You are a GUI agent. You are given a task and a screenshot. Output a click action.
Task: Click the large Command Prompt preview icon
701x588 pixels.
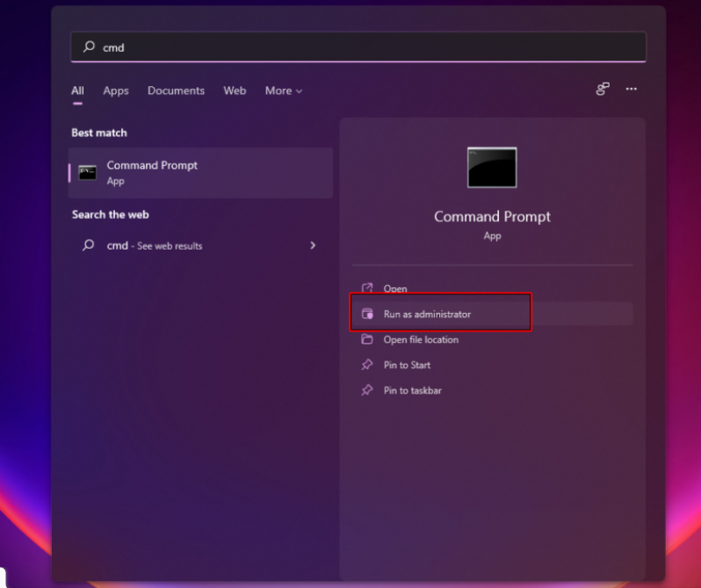click(492, 167)
